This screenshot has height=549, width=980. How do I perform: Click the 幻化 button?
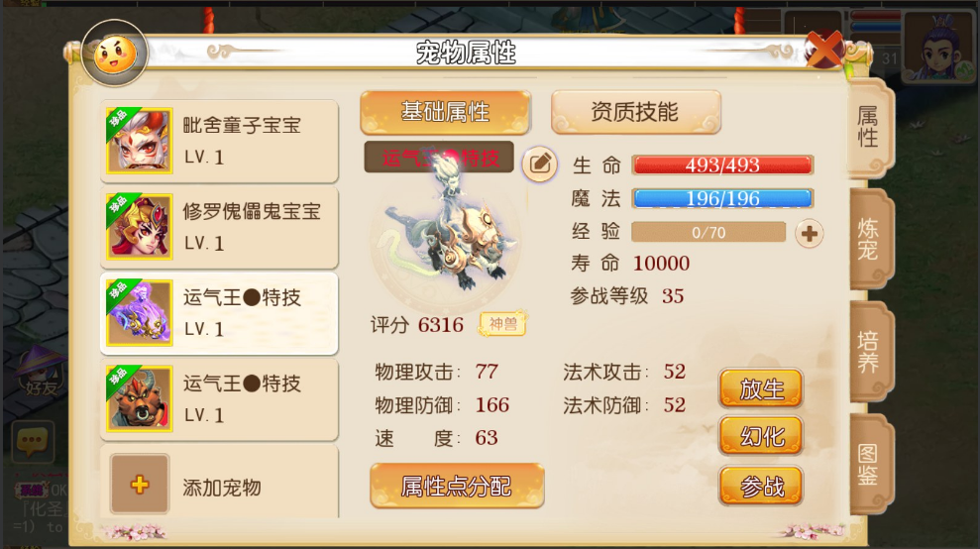(x=761, y=436)
